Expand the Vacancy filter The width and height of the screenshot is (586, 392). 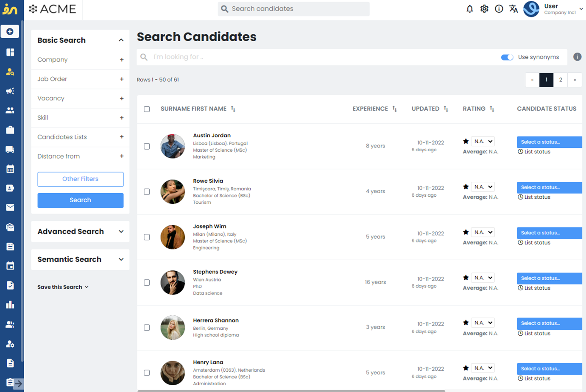pos(122,98)
